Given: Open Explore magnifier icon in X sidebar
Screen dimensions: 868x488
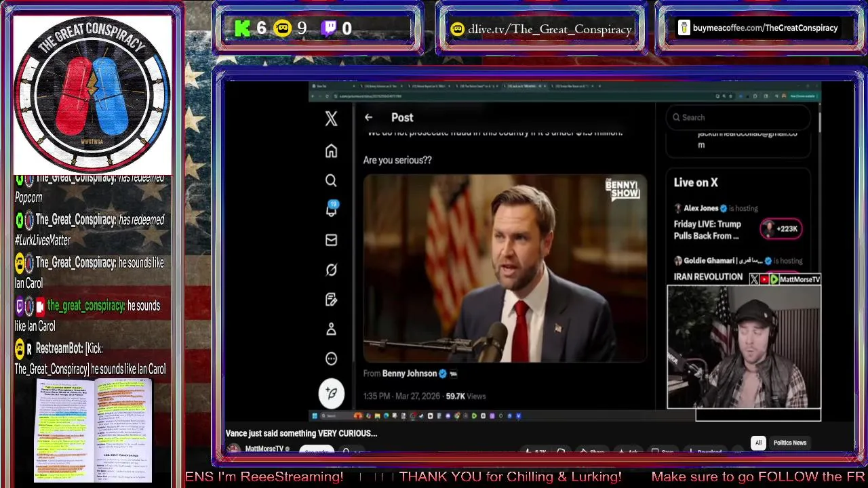Looking at the screenshot, I should pos(331,180).
